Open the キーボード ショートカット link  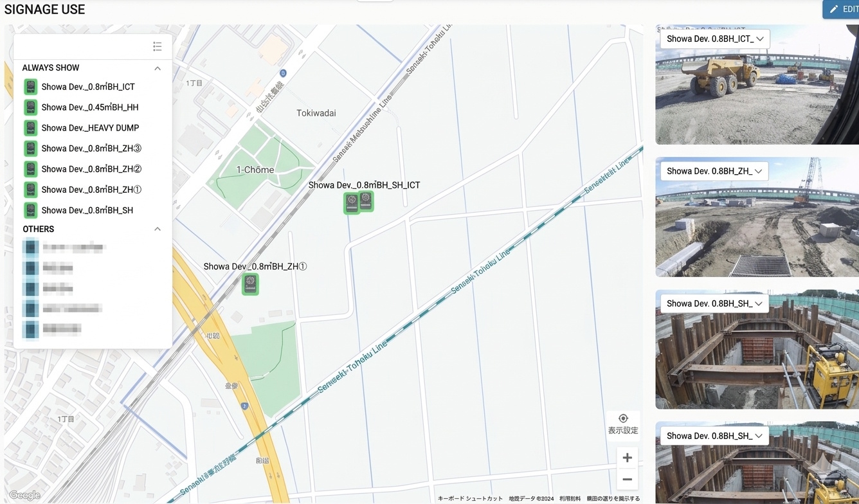pos(470,499)
